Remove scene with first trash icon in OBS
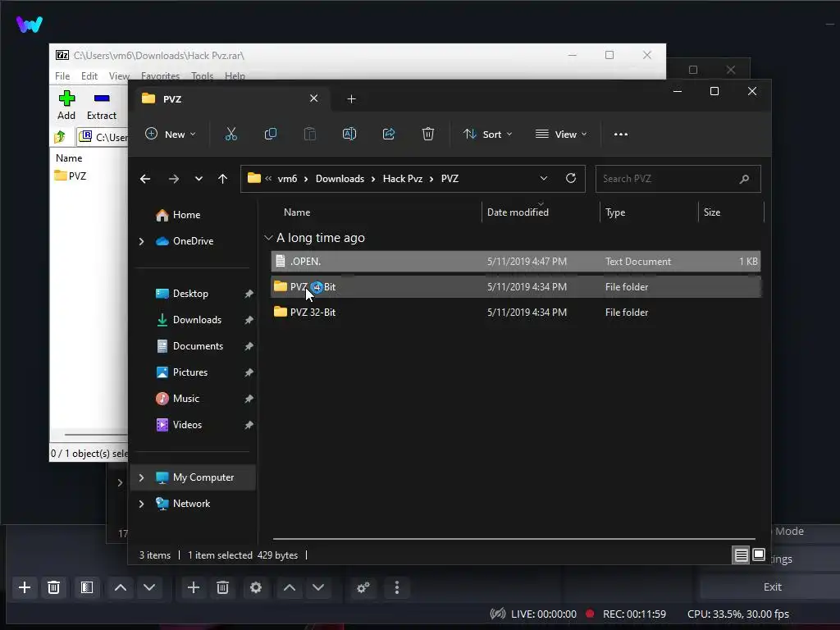The image size is (840, 630). tap(53, 587)
